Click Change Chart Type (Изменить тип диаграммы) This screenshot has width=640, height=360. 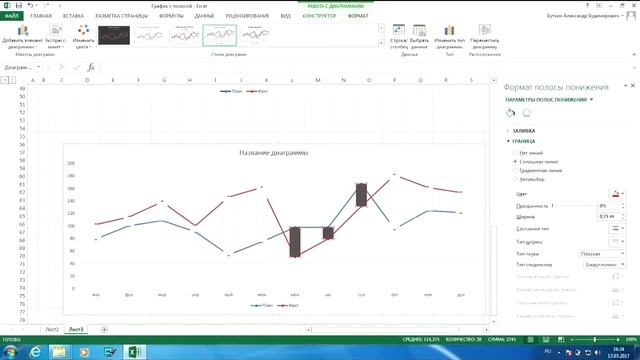point(449,37)
